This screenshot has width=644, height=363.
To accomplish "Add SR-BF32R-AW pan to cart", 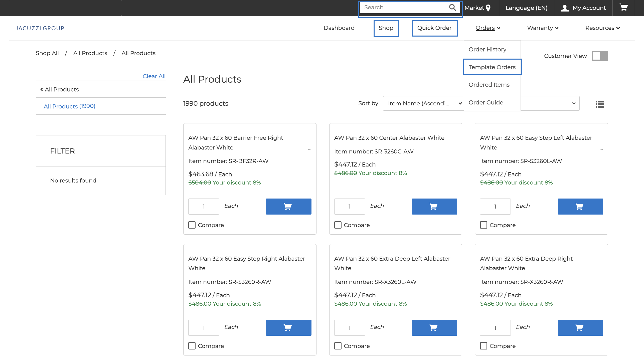I will [288, 206].
